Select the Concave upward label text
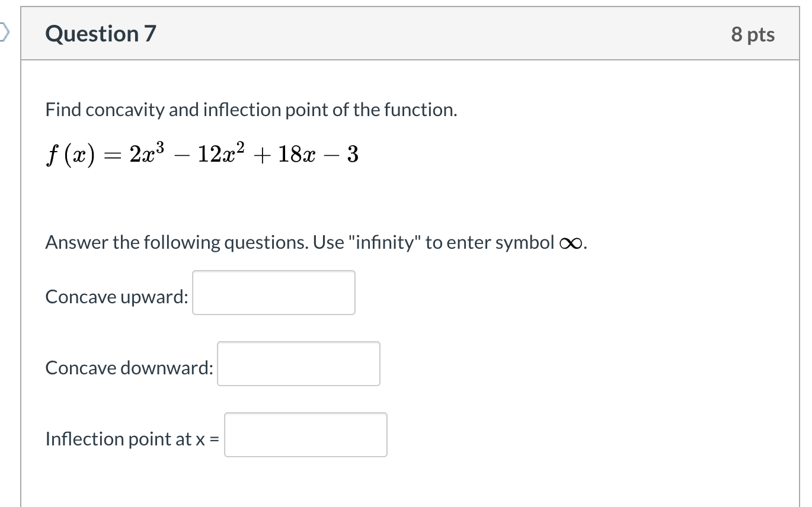 tap(116, 297)
